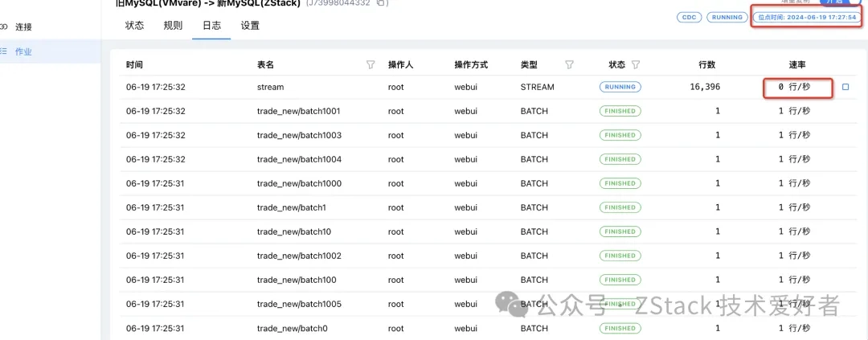This screenshot has height=340, width=868.
Task: Select the trade_new/batch1000 row name
Action: coord(300,183)
